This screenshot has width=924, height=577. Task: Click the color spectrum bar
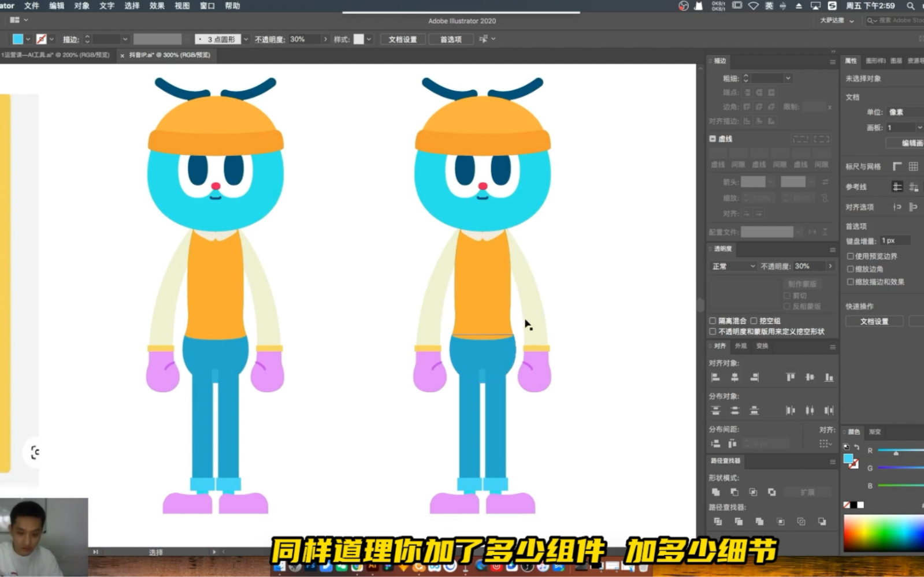coord(884,533)
